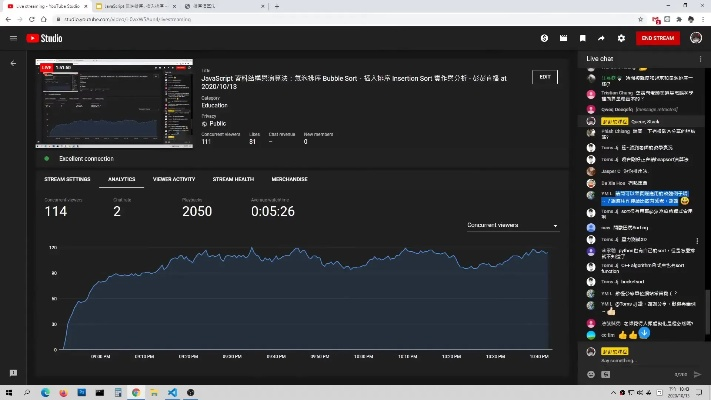Open the Stream Health tab

231,179
